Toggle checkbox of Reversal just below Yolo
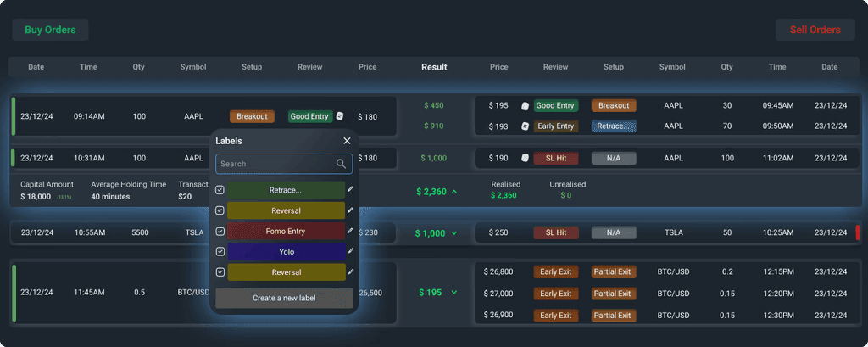Viewport: 868px width, 347px height. [220, 272]
